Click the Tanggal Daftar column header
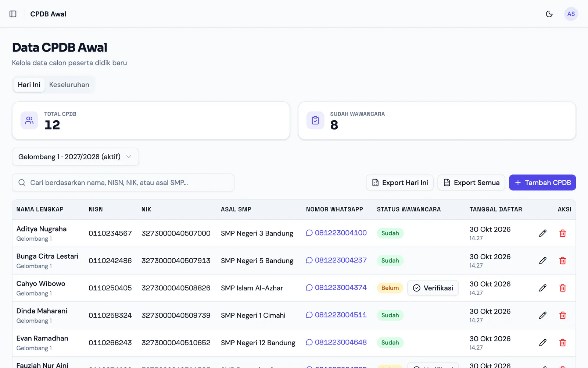This screenshot has height=368, width=588. click(496, 209)
